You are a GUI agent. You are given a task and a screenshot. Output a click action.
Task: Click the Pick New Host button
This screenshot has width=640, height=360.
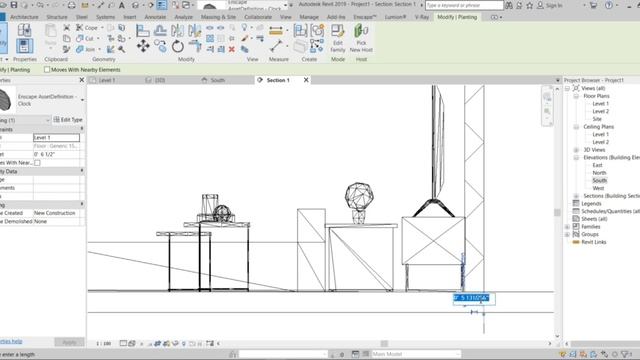coord(361,38)
